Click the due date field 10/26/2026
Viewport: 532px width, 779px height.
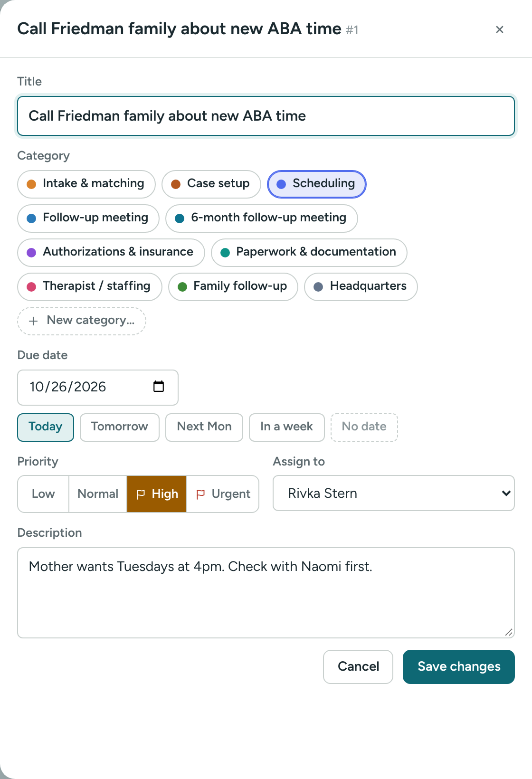click(98, 387)
